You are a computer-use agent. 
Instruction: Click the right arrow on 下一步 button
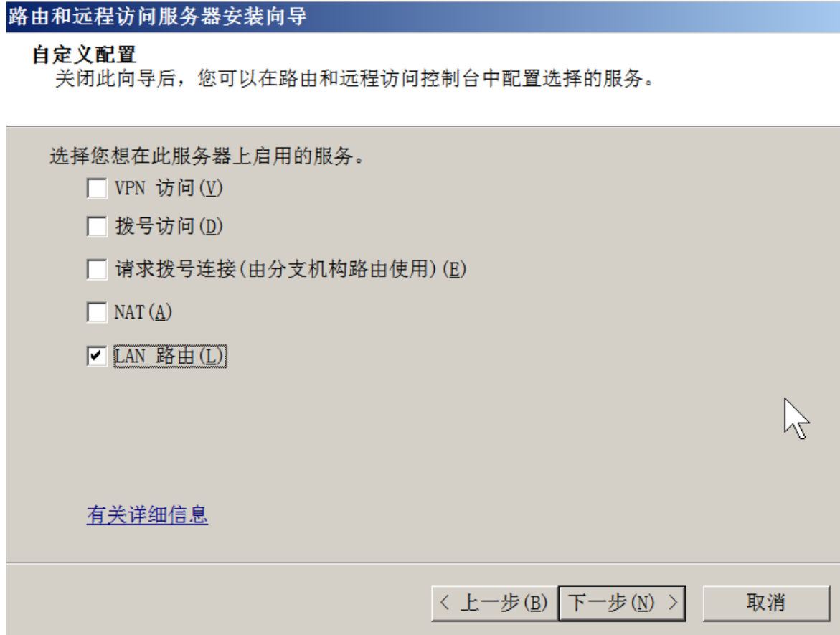673,603
